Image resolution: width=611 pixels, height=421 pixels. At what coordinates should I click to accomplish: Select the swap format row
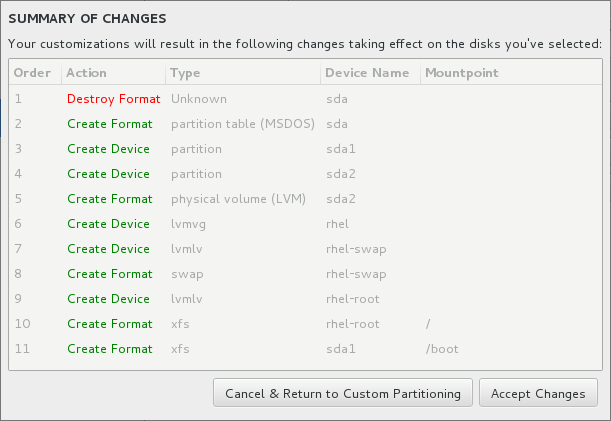pos(300,274)
